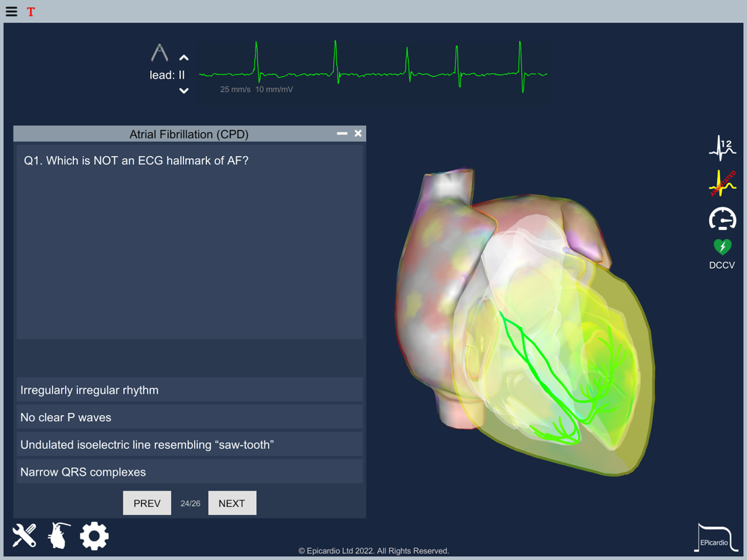Advance to next slide with NEXT
747x560 pixels.
(232, 503)
